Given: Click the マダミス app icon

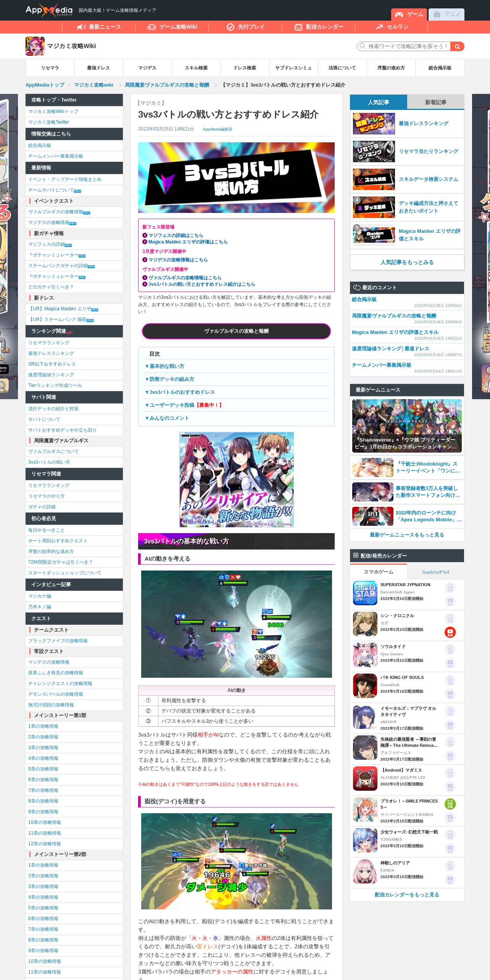Looking at the screenshot, I should point(365,779).
